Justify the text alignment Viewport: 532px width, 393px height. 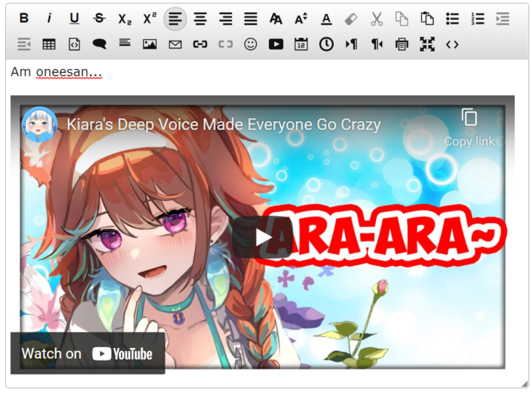click(250, 18)
